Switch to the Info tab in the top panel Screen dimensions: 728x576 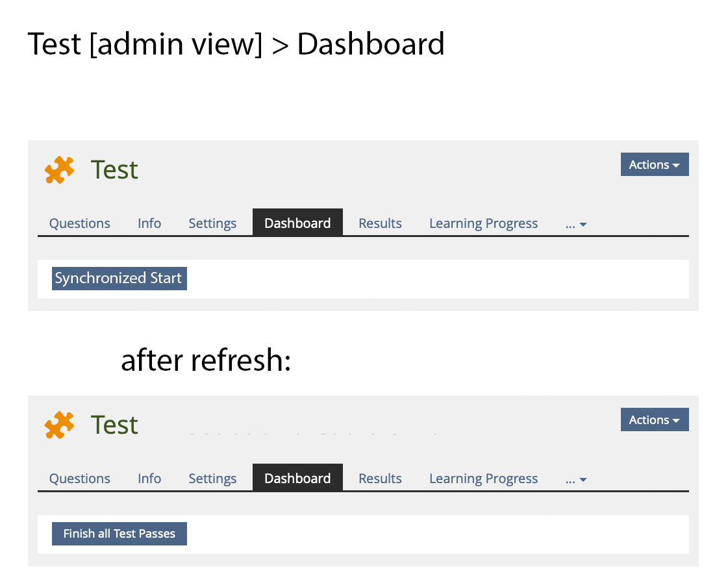[x=149, y=223]
